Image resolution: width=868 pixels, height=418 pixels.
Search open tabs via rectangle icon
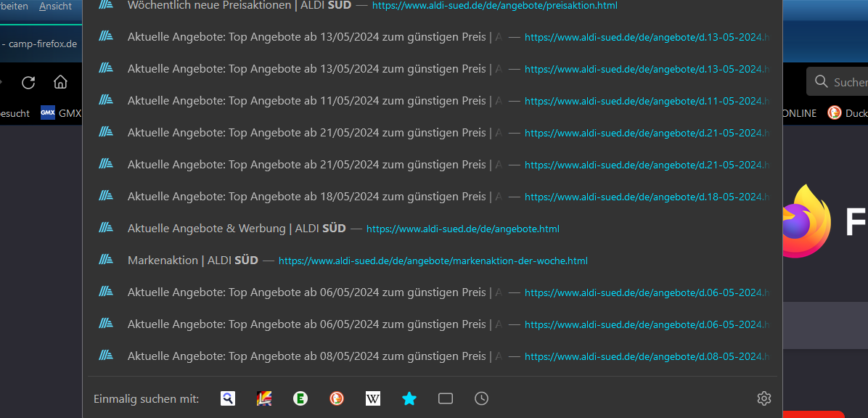point(446,398)
